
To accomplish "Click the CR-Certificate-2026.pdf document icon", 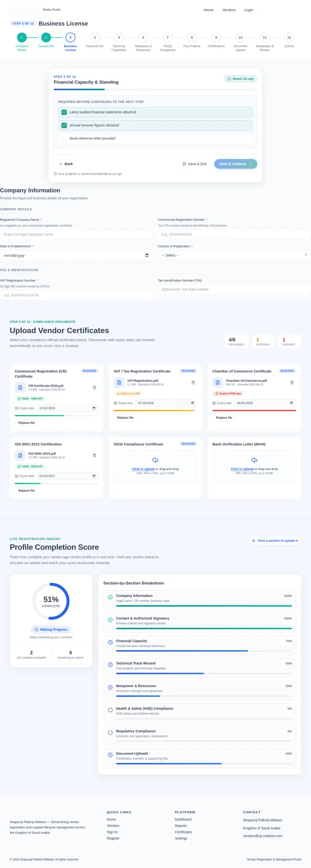I will point(20,388).
